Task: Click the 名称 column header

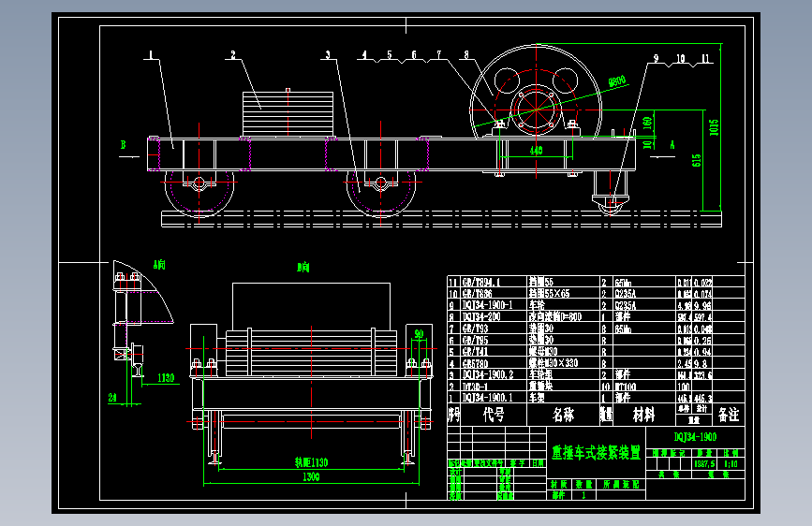Action: pos(564,415)
